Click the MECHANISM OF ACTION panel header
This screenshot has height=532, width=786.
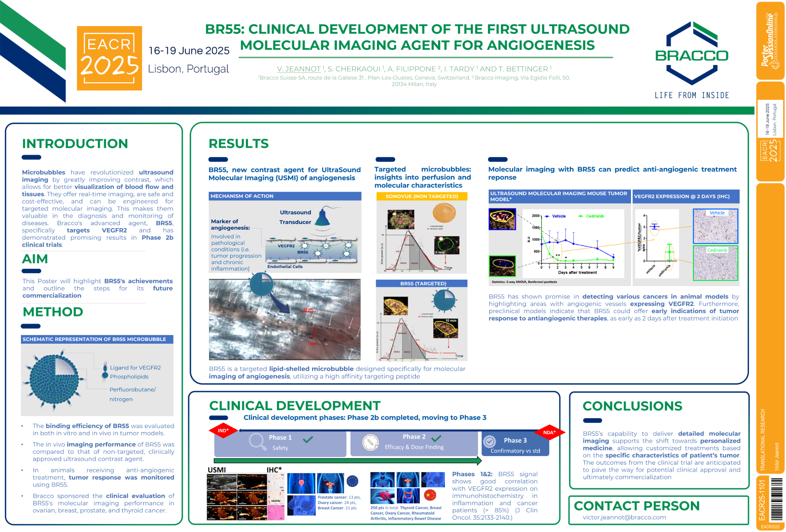(285, 196)
